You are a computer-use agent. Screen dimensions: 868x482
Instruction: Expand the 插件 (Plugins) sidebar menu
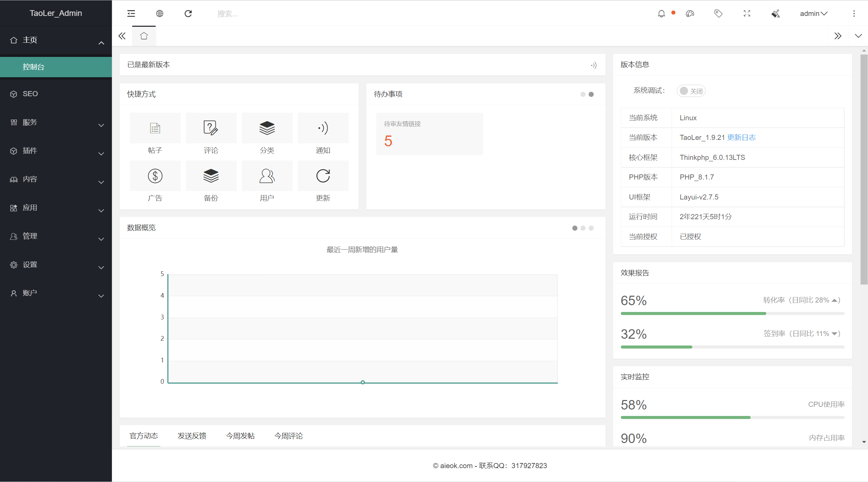(x=55, y=150)
